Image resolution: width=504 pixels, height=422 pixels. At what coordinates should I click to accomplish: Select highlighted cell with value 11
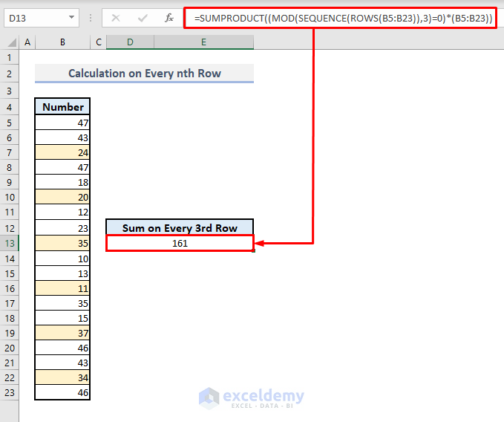click(x=62, y=288)
